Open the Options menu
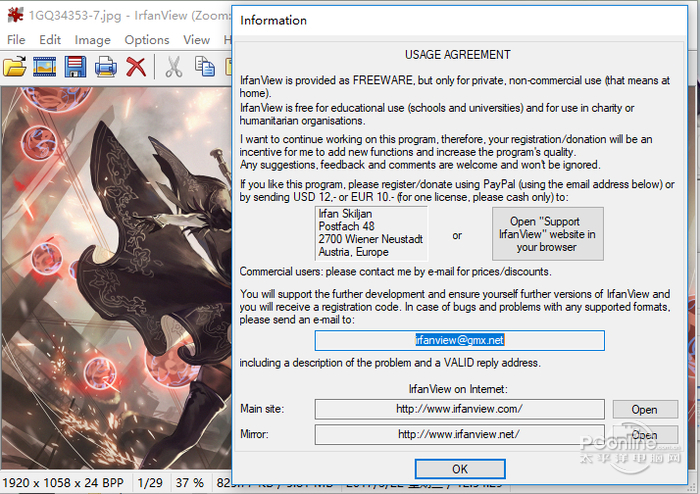The image size is (700, 494). [x=147, y=40]
